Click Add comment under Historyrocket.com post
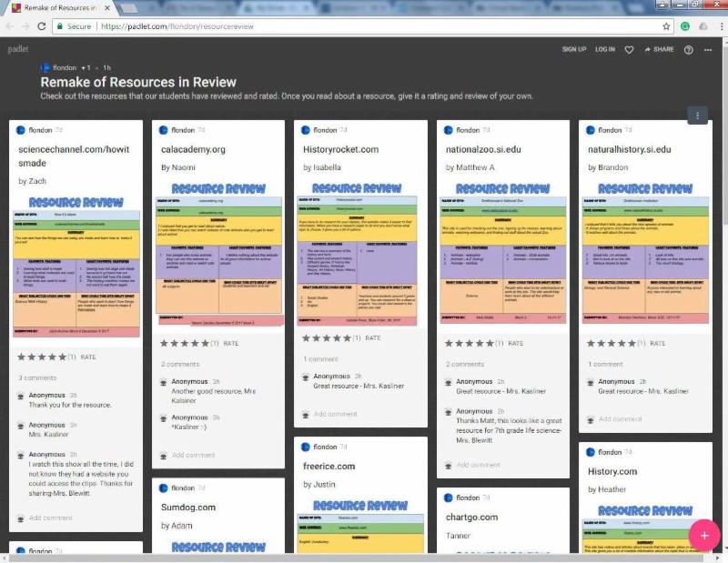This screenshot has width=728, height=563. coord(335,414)
